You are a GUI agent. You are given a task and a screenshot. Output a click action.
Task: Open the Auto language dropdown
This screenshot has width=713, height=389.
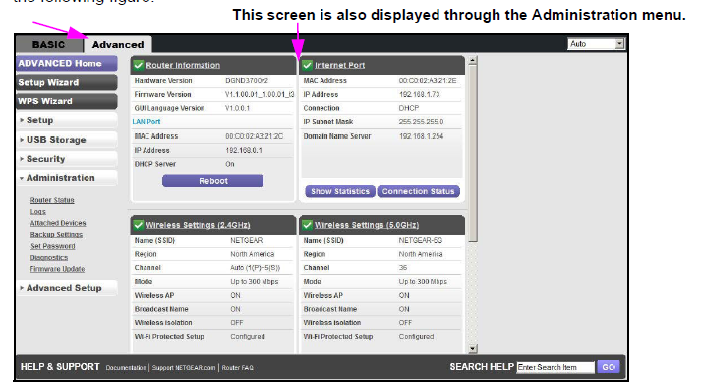596,44
